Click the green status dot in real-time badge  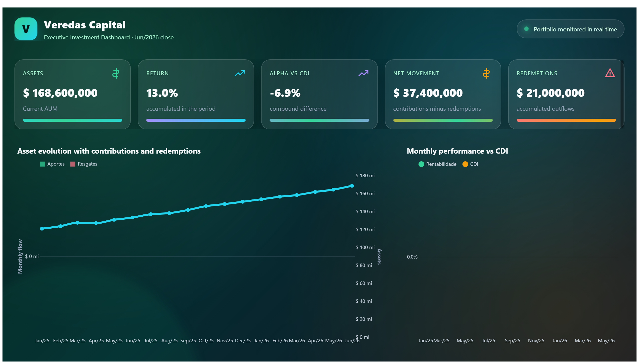pyautogui.click(x=526, y=29)
